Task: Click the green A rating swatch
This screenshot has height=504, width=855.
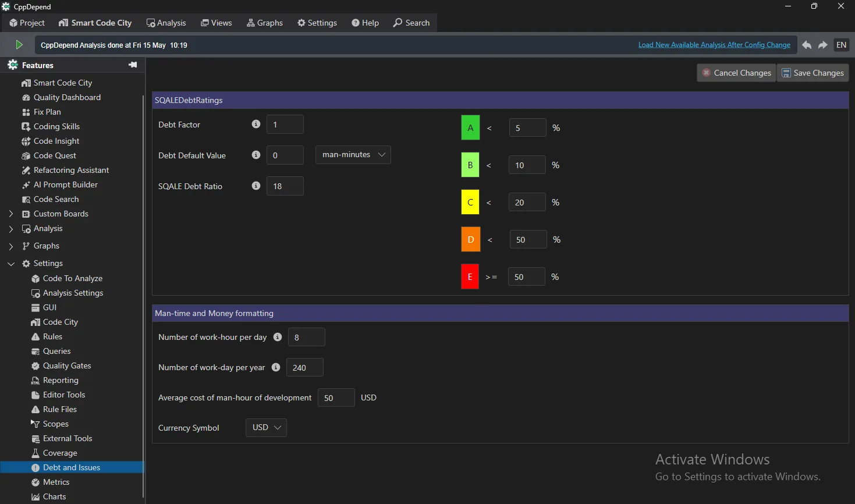Action: 470,128
